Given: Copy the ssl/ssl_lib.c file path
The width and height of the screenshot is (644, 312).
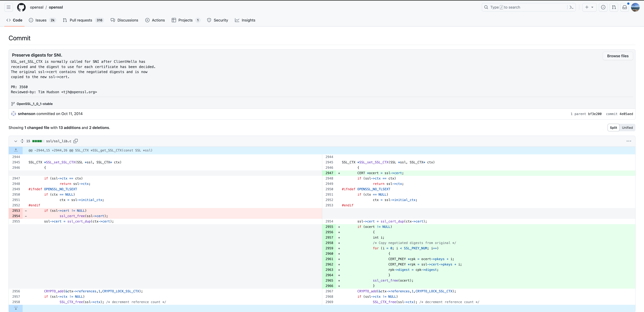Looking at the screenshot, I should (75, 141).
